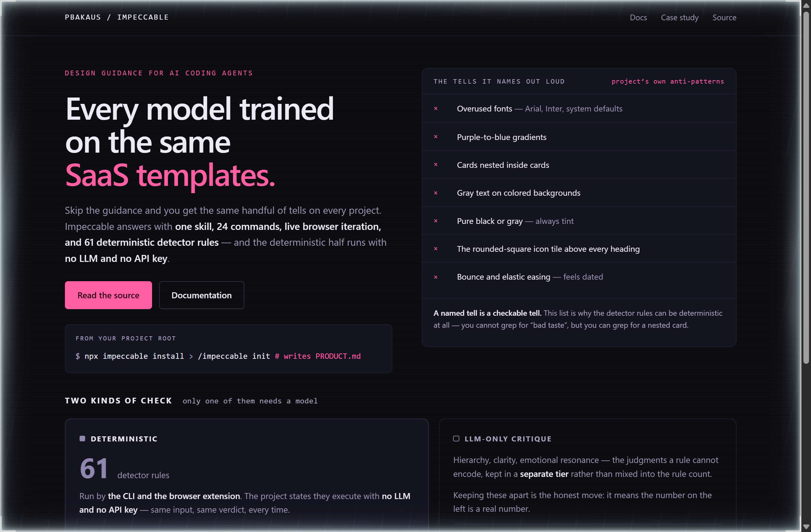Click the cross beside Pure black or gray
Image resolution: width=811 pixels, height=532 pixels.
[x=436, y=221]
